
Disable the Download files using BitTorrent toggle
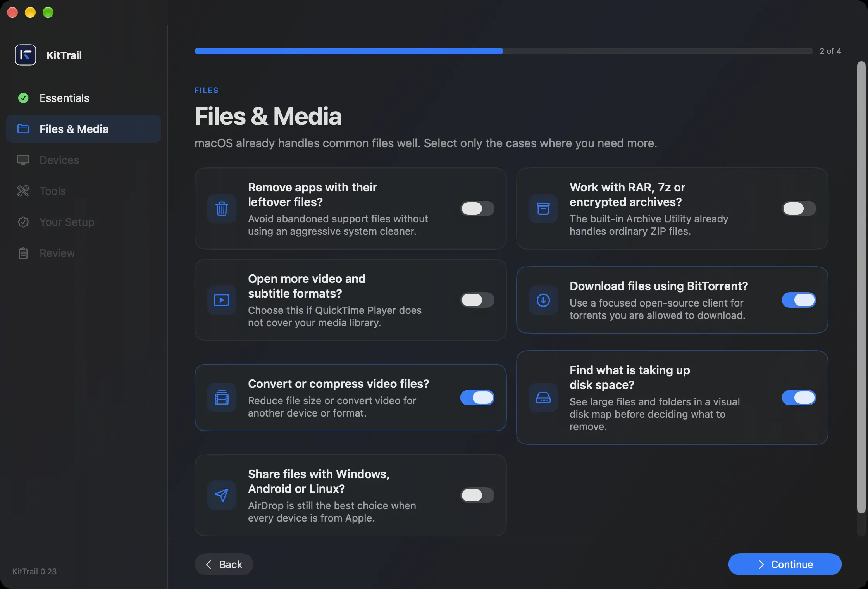pyautogui.click(x=799, y=300)
